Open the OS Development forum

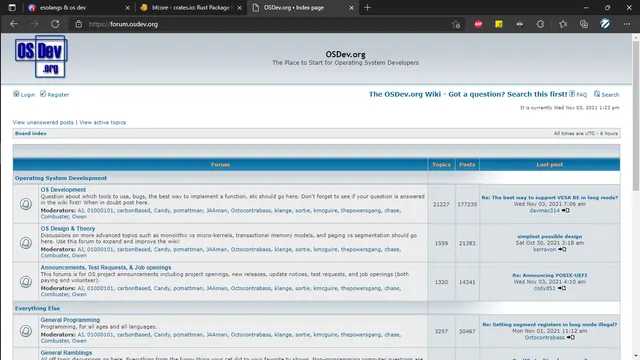click(x=63, y=190)
